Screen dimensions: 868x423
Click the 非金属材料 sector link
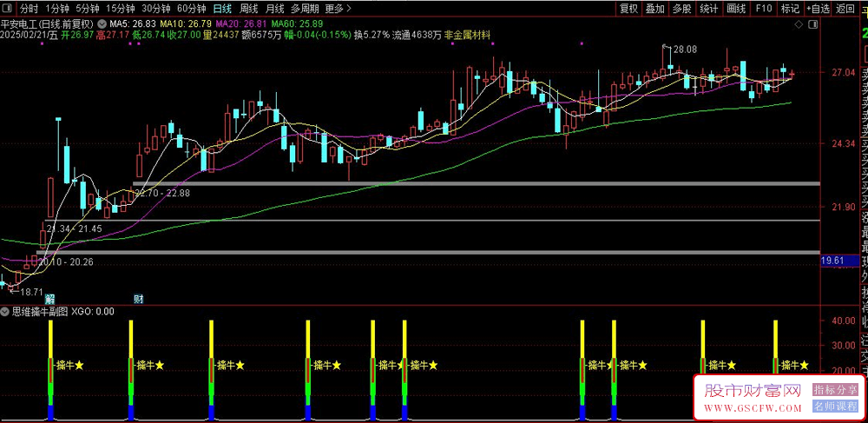[467, 35]
